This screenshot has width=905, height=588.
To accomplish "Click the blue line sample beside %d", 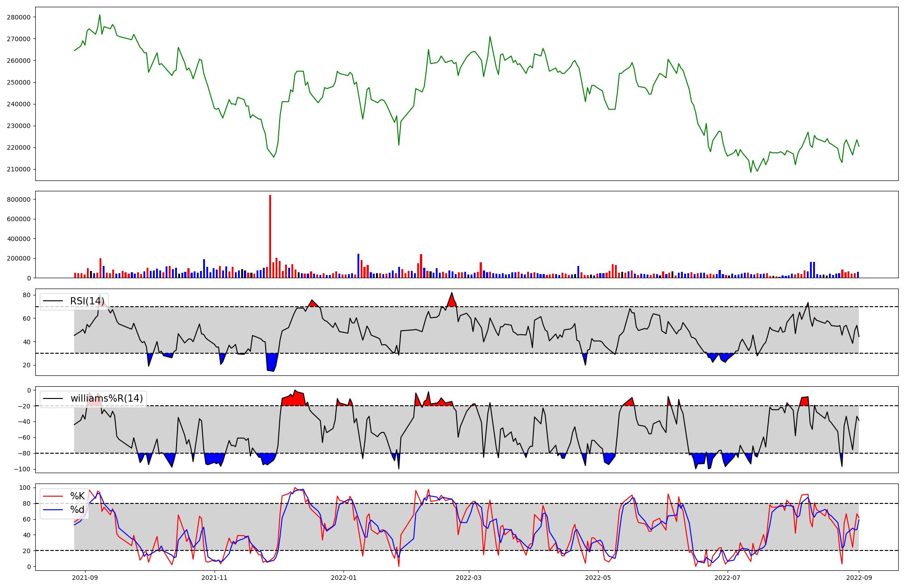I will click(x=52, y=510).
